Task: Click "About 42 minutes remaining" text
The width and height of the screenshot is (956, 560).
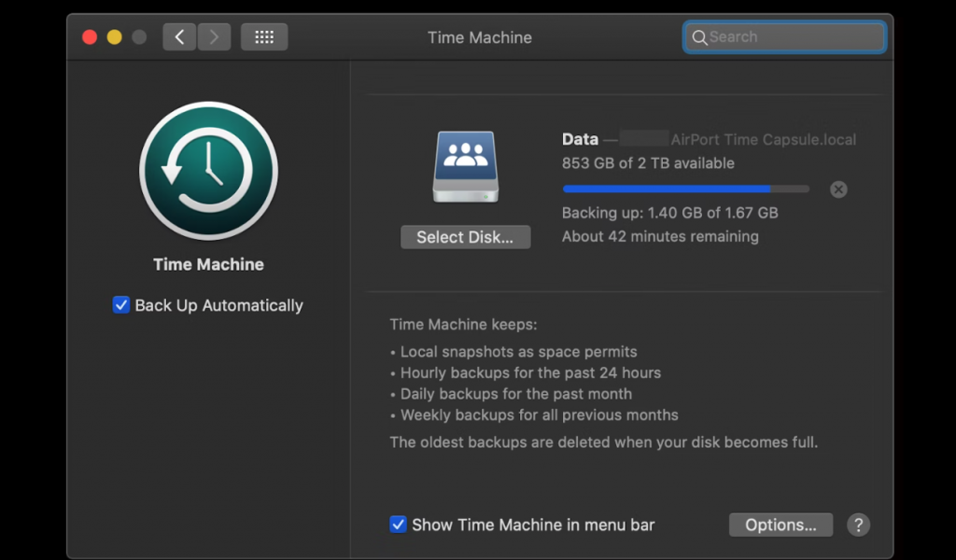Action: [660, 236]
